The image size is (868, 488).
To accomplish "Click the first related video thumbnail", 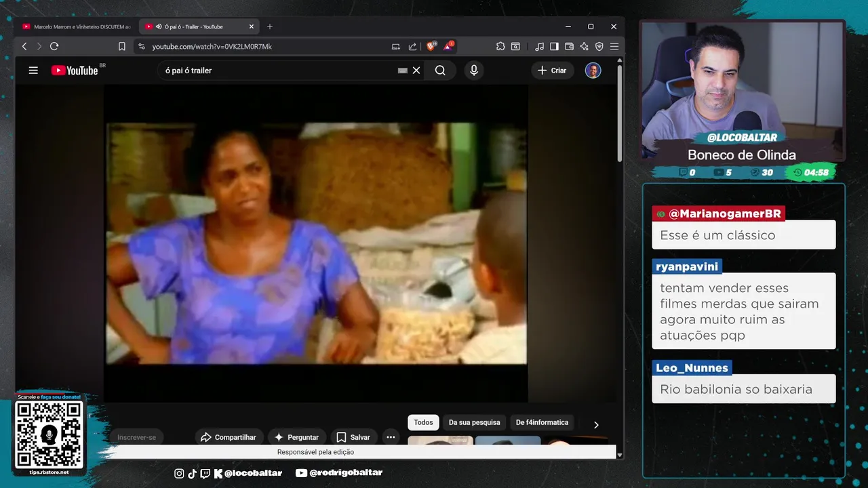I will [x=440, y=441].
